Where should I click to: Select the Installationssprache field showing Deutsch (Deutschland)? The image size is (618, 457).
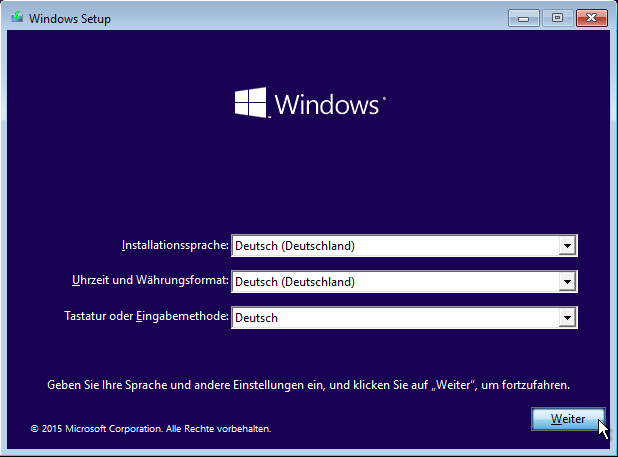[x=394, y=246]
